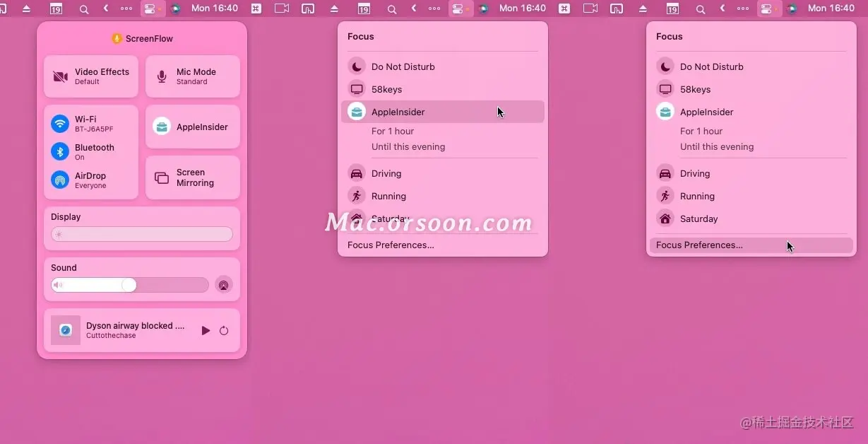Click Control Center icon above menu with Preferences highlighted
868x444 pixels.
tap(768, 8)
